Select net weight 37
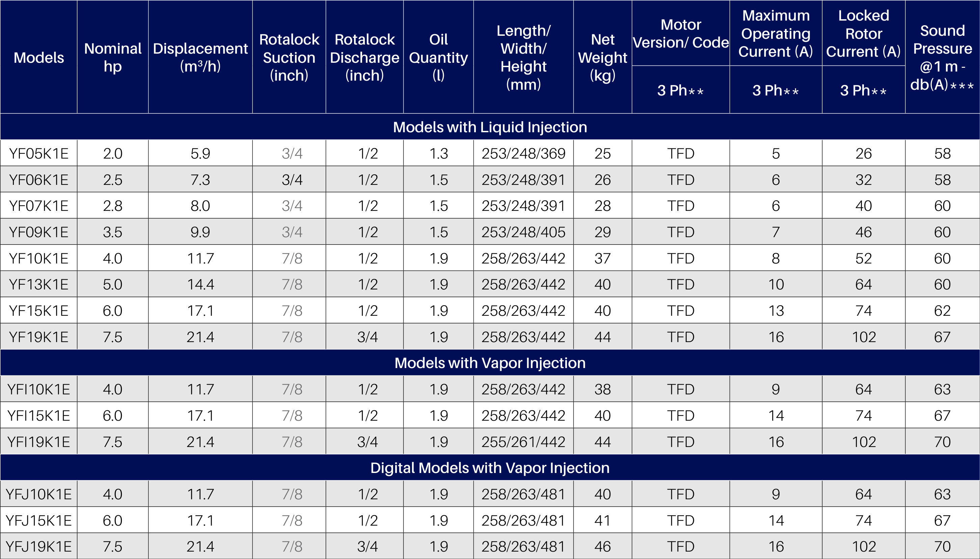980x559 pixels. [602, 258]
